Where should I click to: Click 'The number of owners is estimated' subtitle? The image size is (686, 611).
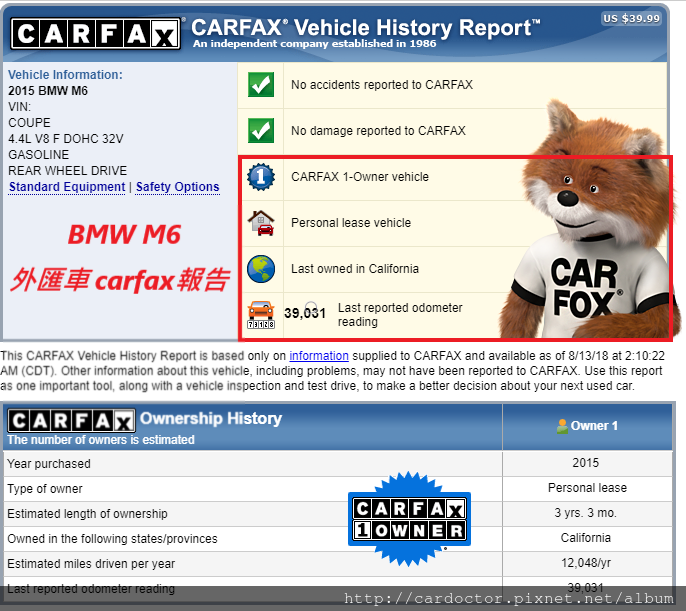click(x=101, y=440)
